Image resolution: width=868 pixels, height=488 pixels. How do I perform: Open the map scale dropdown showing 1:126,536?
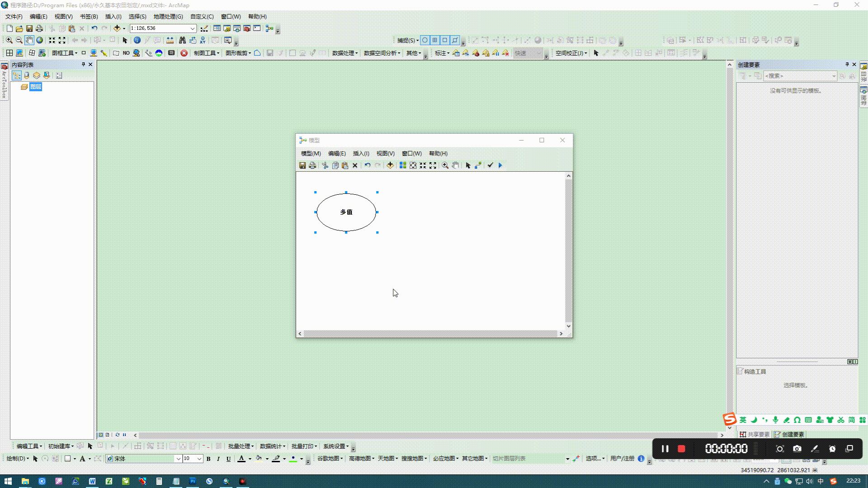[x=193, y=28]
